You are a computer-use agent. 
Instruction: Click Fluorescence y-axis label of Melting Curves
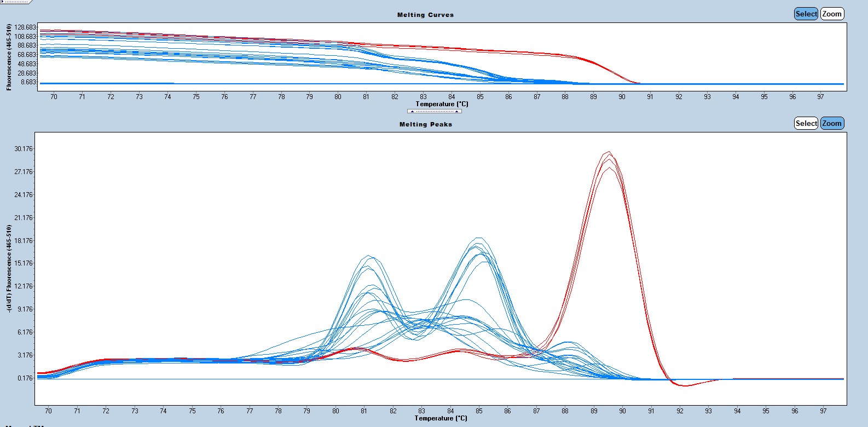(9, 57)
